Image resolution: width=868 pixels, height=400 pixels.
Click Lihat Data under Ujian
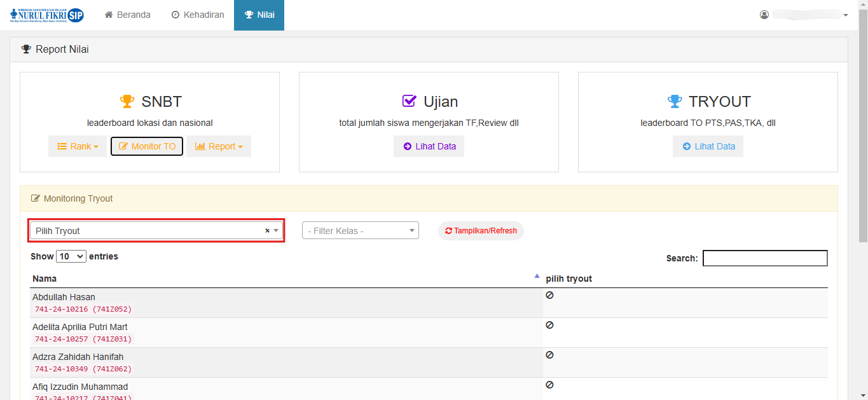click(x=429, y=146)
